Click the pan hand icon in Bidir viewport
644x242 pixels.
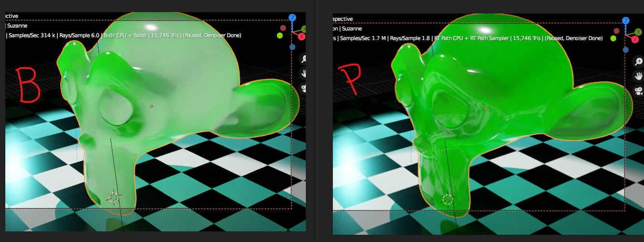(304, 73)
